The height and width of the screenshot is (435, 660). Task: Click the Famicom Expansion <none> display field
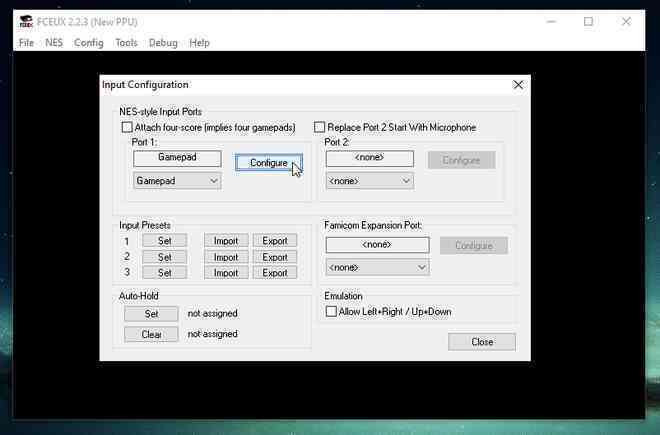tap(378, 245)
